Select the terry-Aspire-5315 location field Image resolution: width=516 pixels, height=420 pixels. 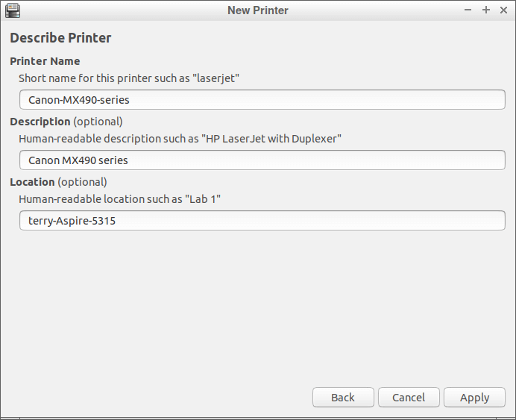tap(262, 221)
